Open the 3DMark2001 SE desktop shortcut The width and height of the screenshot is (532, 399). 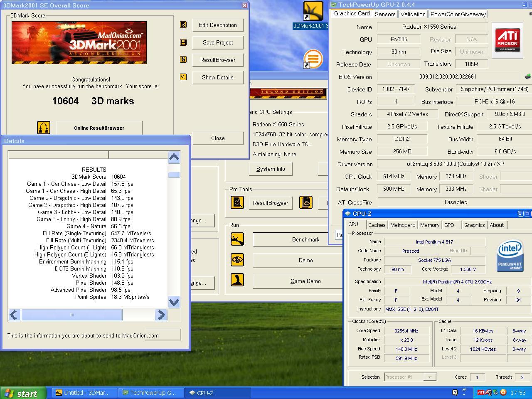(x=313, y=15)
